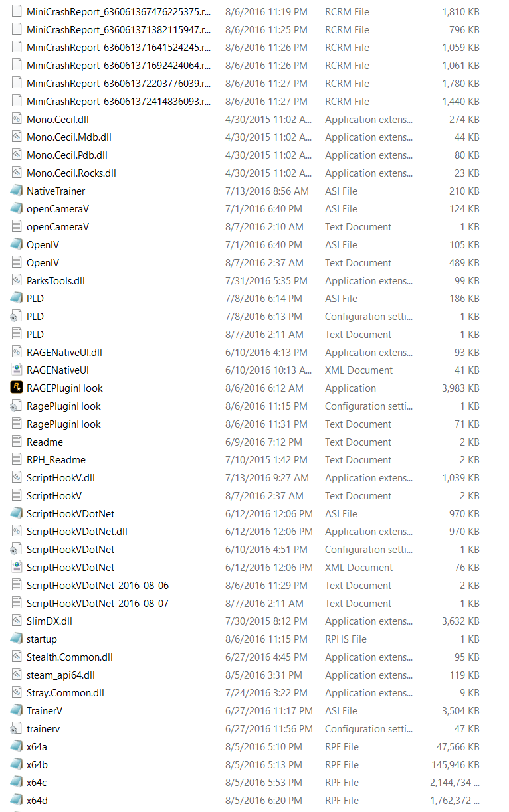Select the openCameraV Text Document name
Screen dimensions: 509x812
[58, 227]
